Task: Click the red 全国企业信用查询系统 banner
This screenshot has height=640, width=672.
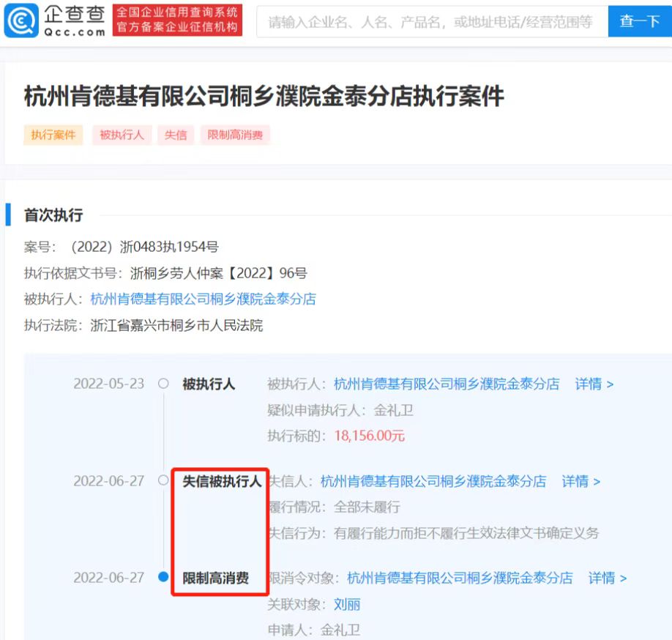Action: click(x=177, y=21)
